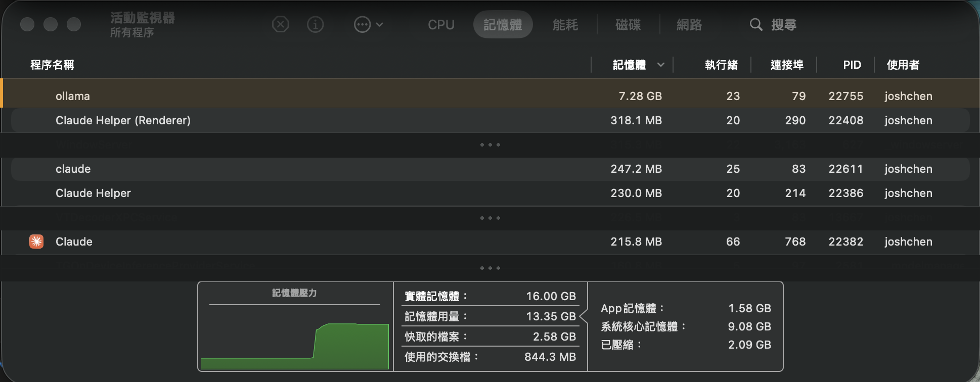Viewport: 980px width, 382px height.
Task: Click ports value 768 in Claude row
Action: 795,242
